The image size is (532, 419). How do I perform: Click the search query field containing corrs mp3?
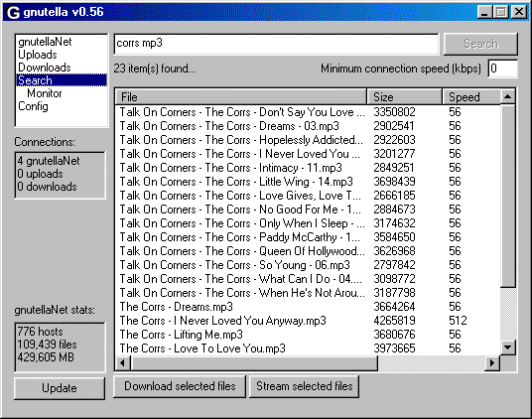click(276, 44)
